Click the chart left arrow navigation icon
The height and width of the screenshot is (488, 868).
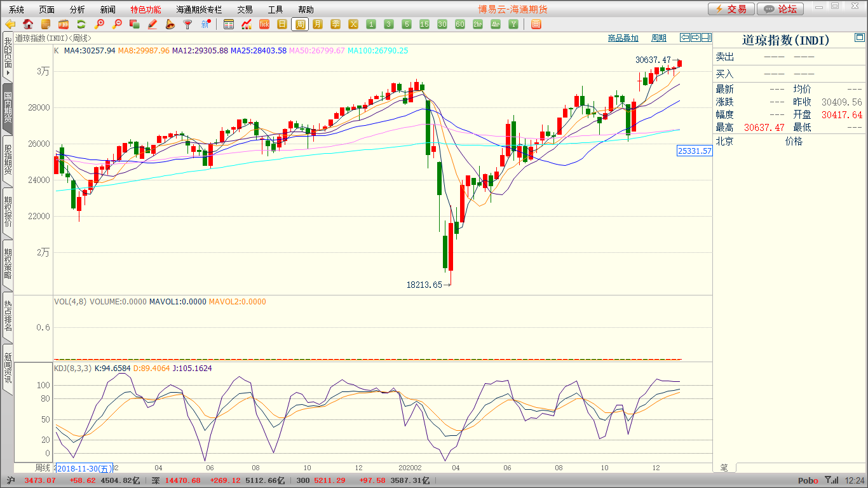coord(684,37)
